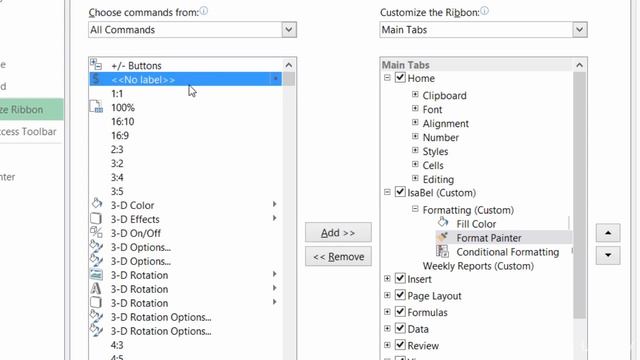Click the No label command icon
Image resolution: width=640 pixels, height=360 pixels.
[x=96, y=79]
